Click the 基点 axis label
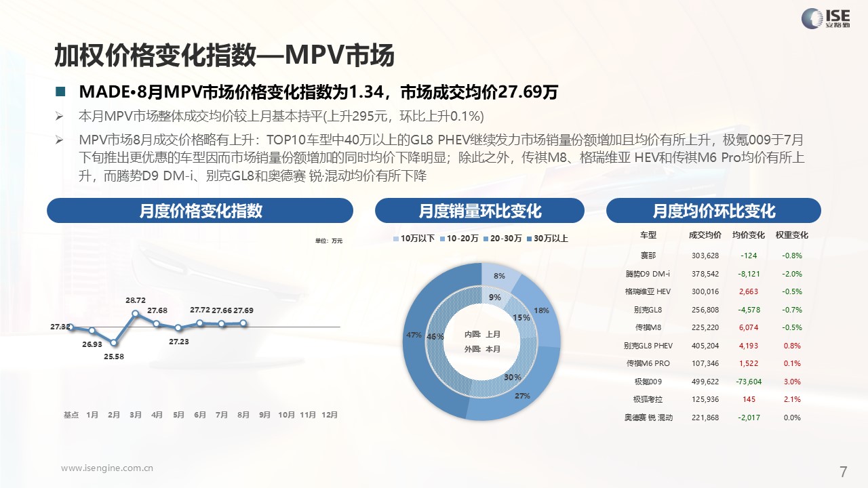This screenshot has width=868, height=488. 71,414
